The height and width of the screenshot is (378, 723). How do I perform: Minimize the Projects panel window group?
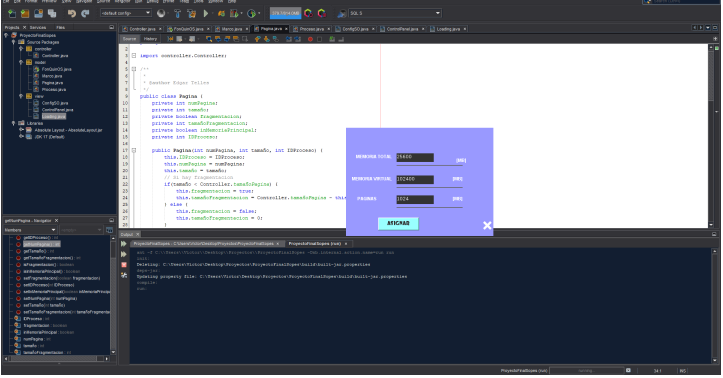111,27
